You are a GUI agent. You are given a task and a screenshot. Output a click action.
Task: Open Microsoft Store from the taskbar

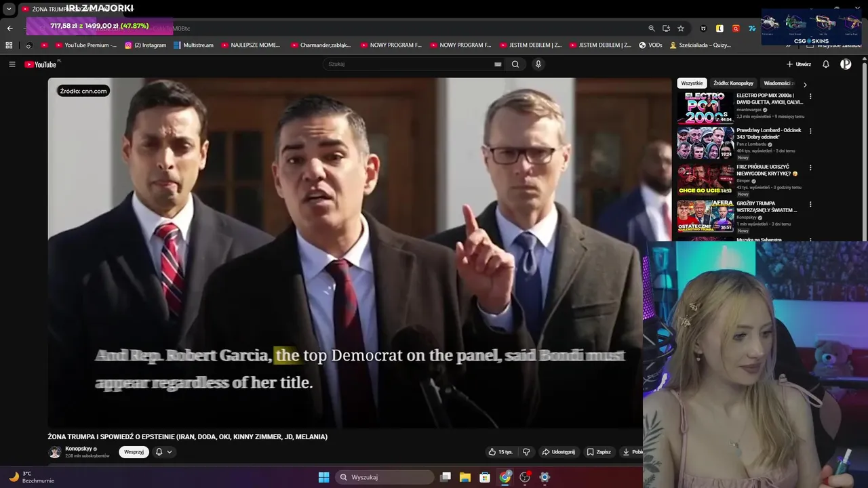pyautogui.click(x=485, y=477)
